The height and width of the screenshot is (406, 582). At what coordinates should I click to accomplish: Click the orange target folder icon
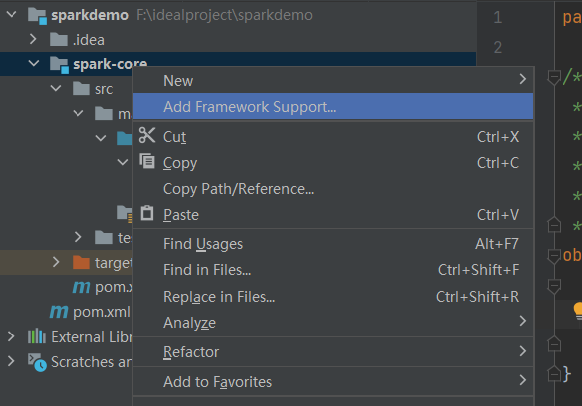pyautogui.click(x=81, y=262)
